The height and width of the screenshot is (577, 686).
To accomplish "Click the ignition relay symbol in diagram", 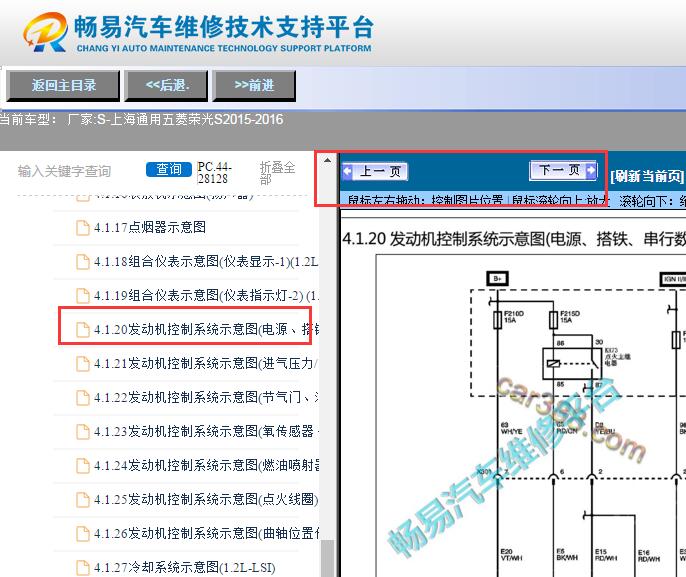I will [571, 363].
